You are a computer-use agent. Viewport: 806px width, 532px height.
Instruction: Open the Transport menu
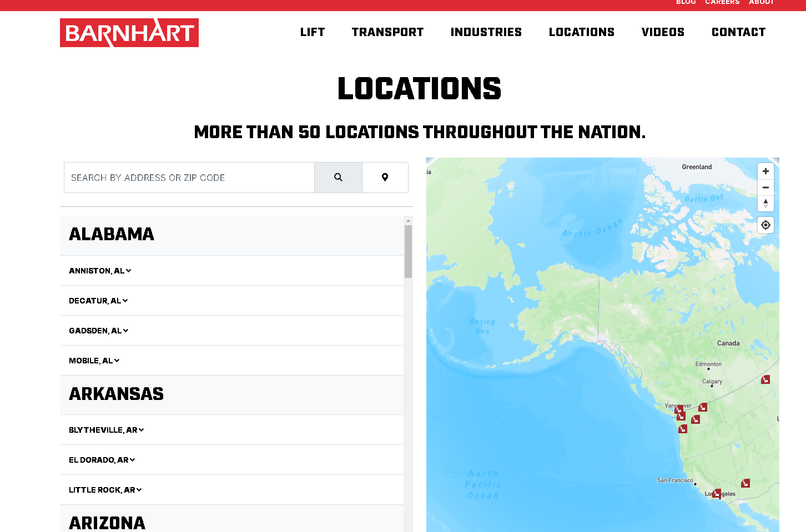coord(387,32)
